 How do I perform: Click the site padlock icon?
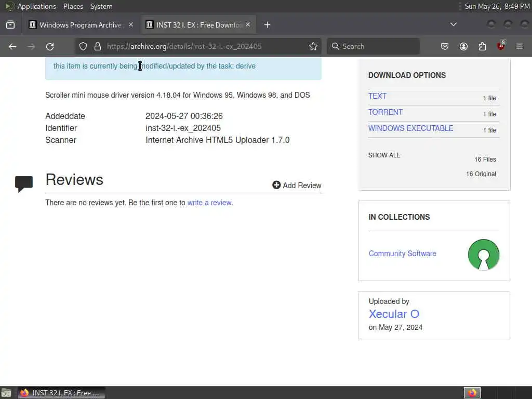[x=98, y=46]
